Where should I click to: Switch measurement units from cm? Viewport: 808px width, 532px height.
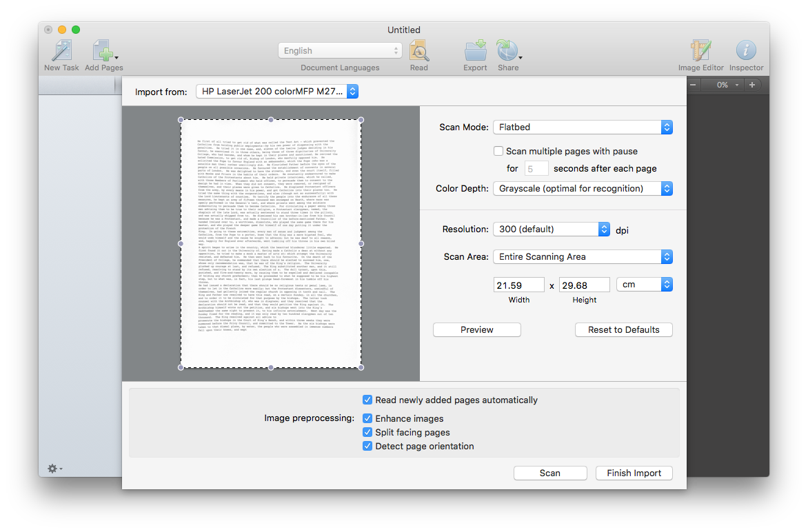644,284
